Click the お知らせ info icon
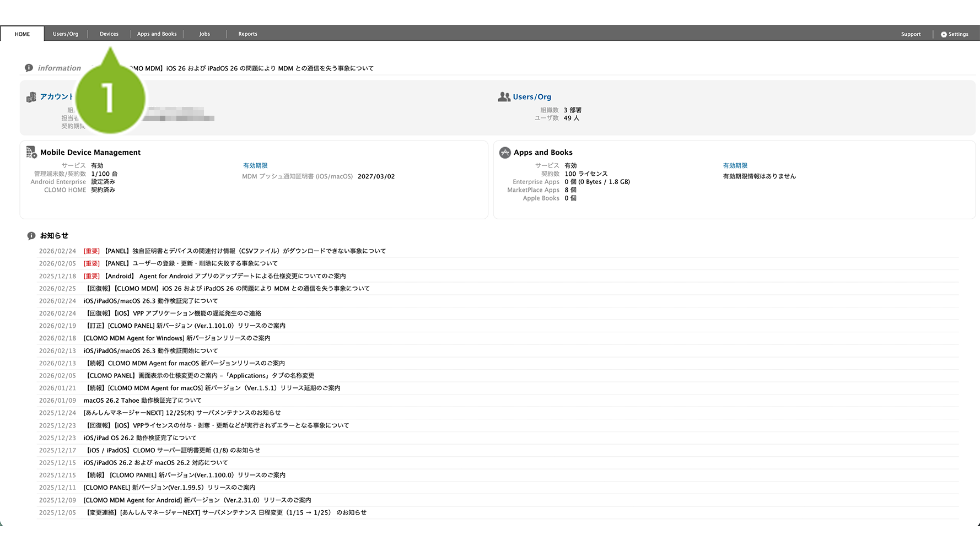The image size is (980, 551). click(31, 236)
